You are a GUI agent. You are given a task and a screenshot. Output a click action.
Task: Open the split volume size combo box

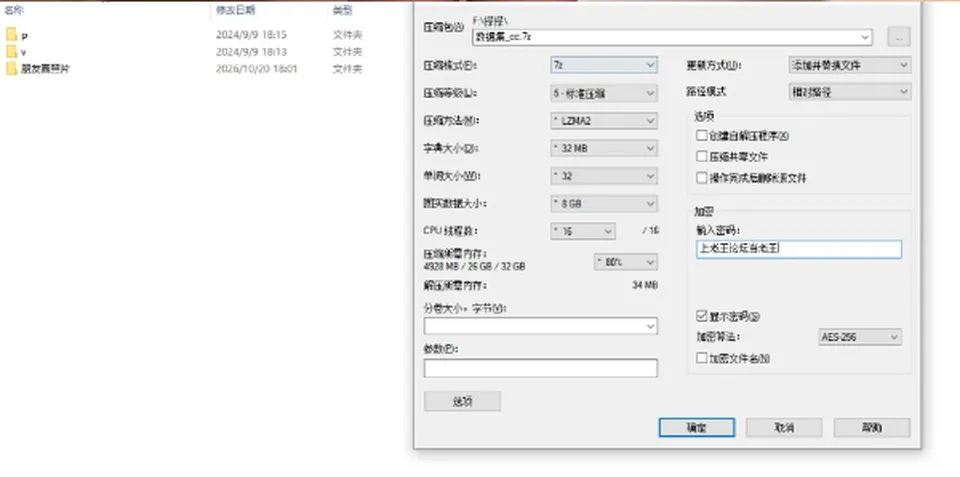[541, 326]
